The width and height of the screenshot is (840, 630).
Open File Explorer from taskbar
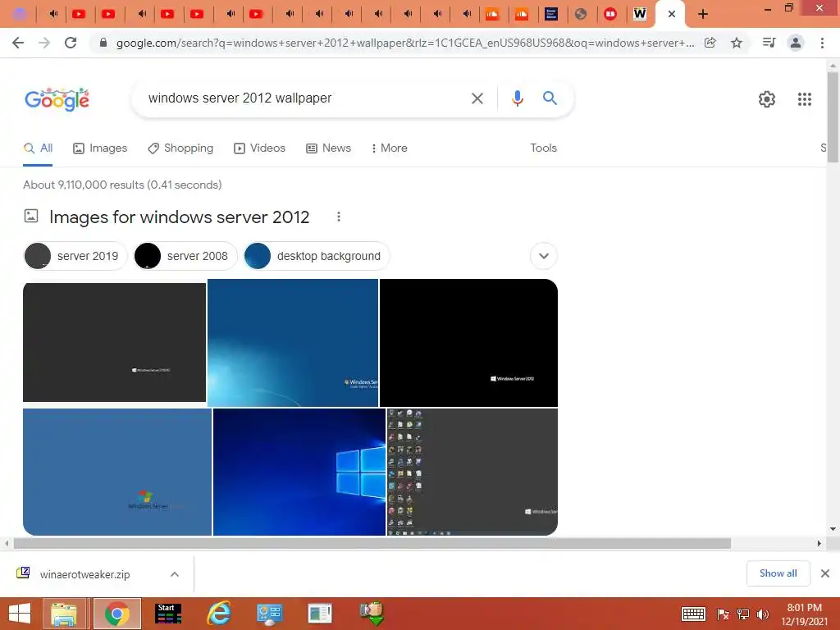(64, 614)
